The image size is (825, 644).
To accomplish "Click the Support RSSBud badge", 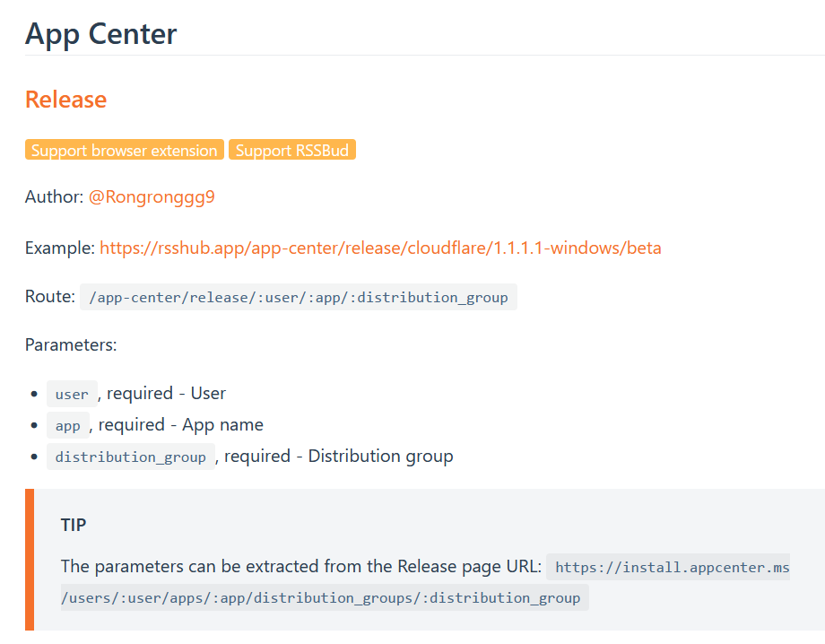I will [x=292, y=150].
